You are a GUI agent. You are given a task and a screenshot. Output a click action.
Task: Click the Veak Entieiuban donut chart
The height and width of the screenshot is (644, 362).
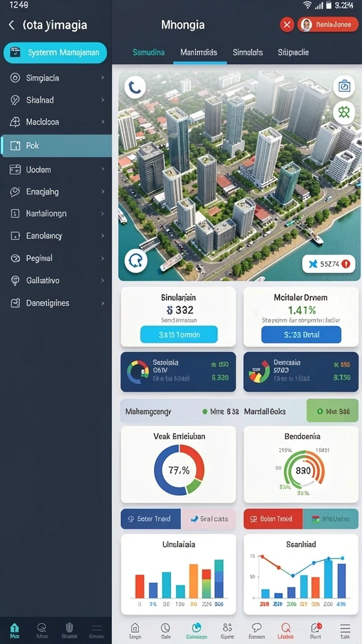coord(179,469)
